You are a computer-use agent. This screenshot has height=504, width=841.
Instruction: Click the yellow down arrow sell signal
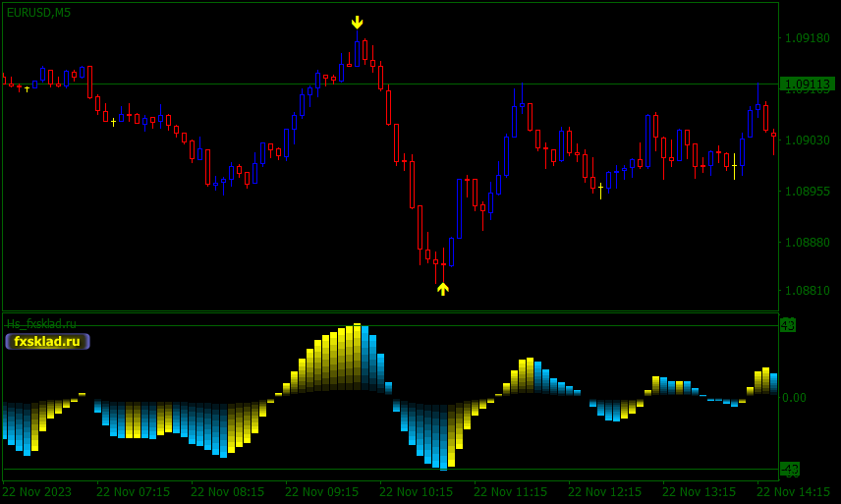358,23
